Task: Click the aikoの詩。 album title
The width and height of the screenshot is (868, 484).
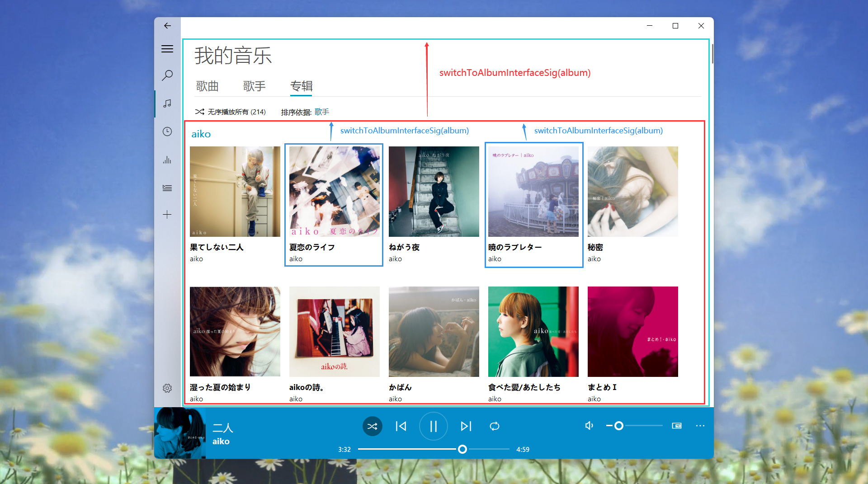Action: coord(307,387)
